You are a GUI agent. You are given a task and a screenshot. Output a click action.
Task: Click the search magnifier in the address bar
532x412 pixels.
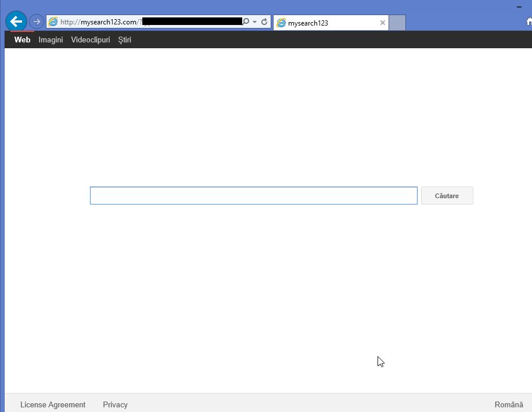(x=246, y=21)
